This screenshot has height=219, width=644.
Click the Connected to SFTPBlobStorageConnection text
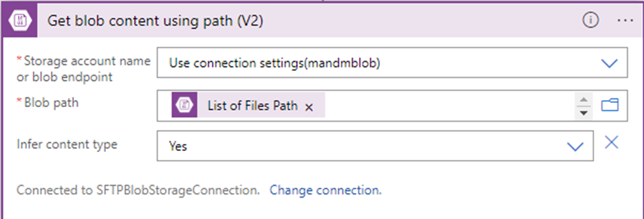tap(138, 190)
